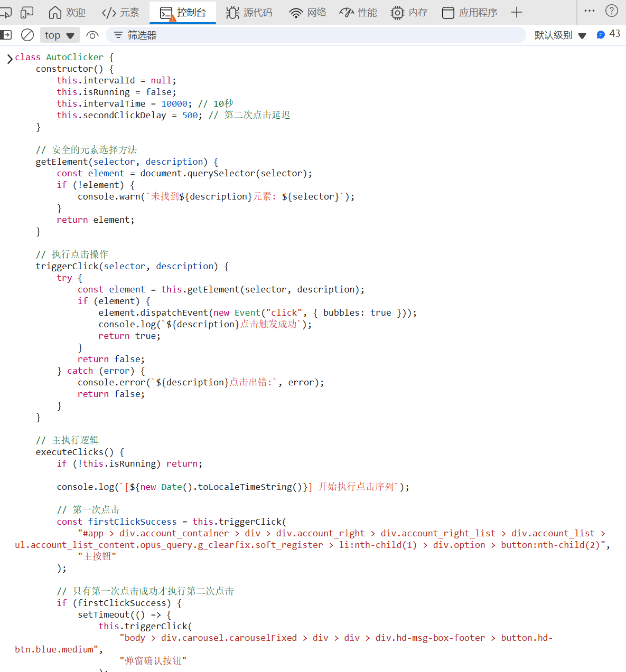The height and width of the screenshot is (672, 626).
Task: Click the 'this.intervalId = null;' line
Action: [x=116, y=80]
